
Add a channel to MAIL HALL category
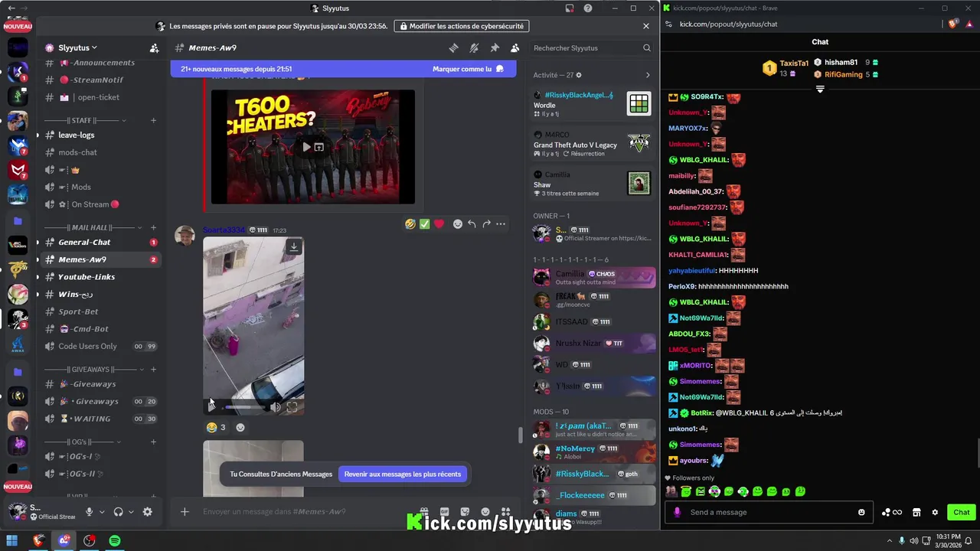[153, 227]
